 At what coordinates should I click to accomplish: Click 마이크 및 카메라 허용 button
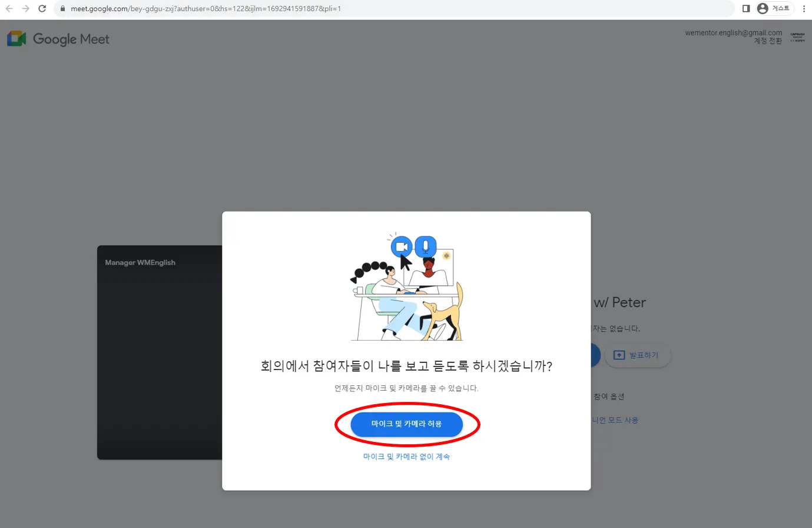(406, 424)
